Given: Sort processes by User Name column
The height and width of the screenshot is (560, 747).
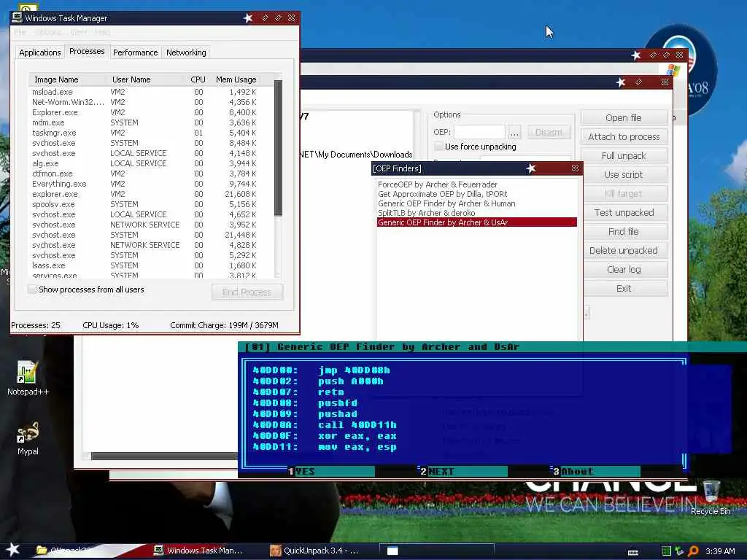Looking at the screenshot, I should pyautogui.click(x=146, y=79).
